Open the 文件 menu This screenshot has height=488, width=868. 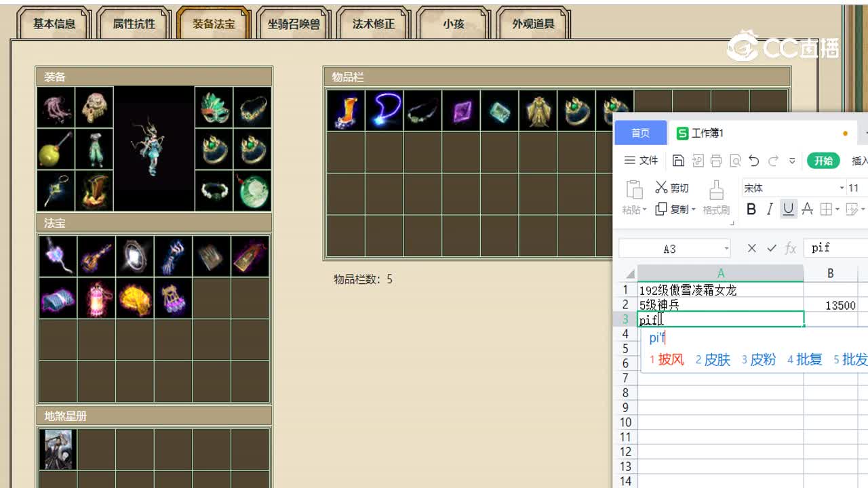642,161
